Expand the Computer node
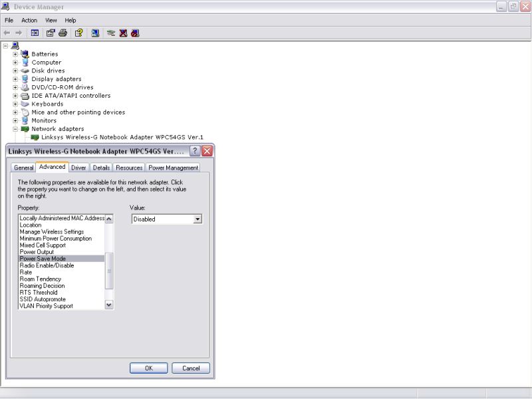The width and height of the screenshot is (532, 399). coord(15,63)
